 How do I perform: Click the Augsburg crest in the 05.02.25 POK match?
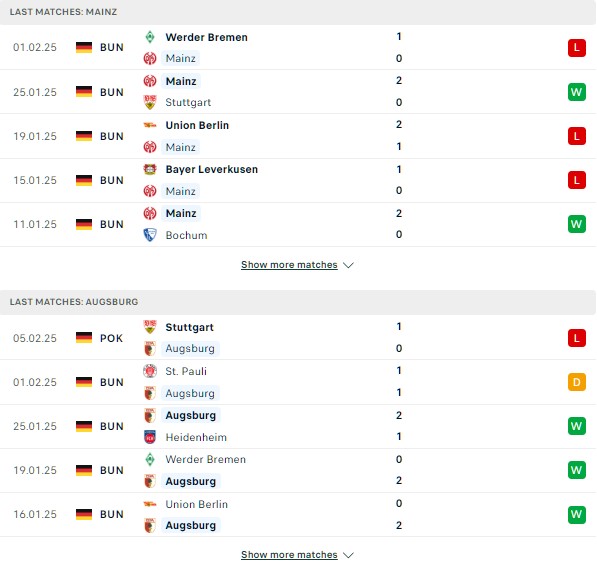click(150, 348)
